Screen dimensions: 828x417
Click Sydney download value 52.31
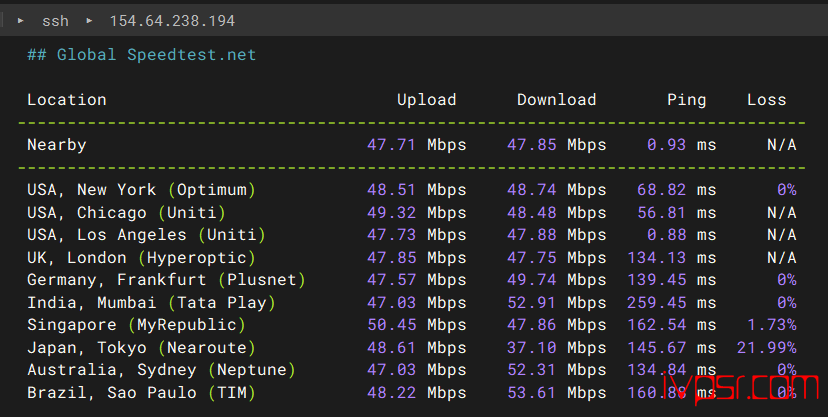532,370
